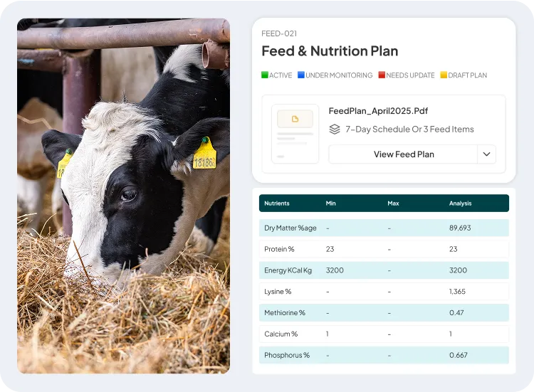Screen dimensions: 534x392
Task: Click the Max column header
Action: click(393, 203)
